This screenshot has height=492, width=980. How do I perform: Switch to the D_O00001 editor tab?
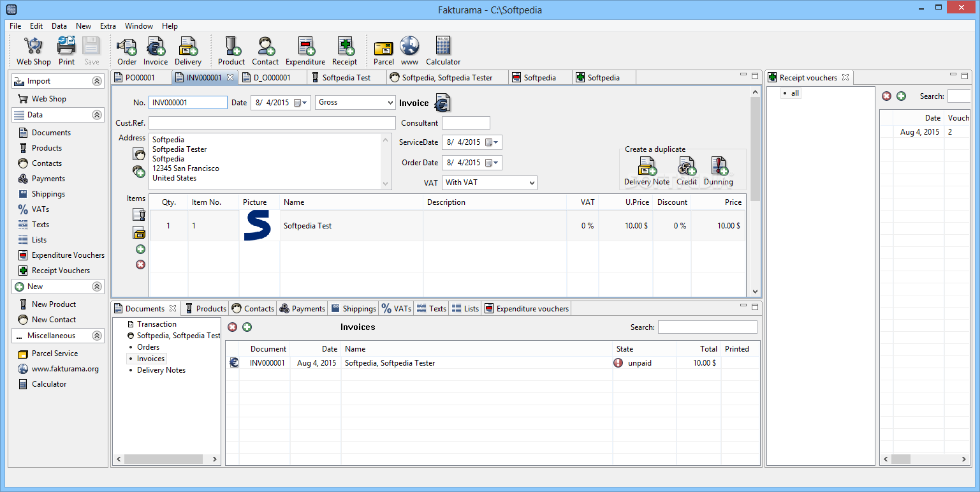[272, 77]
